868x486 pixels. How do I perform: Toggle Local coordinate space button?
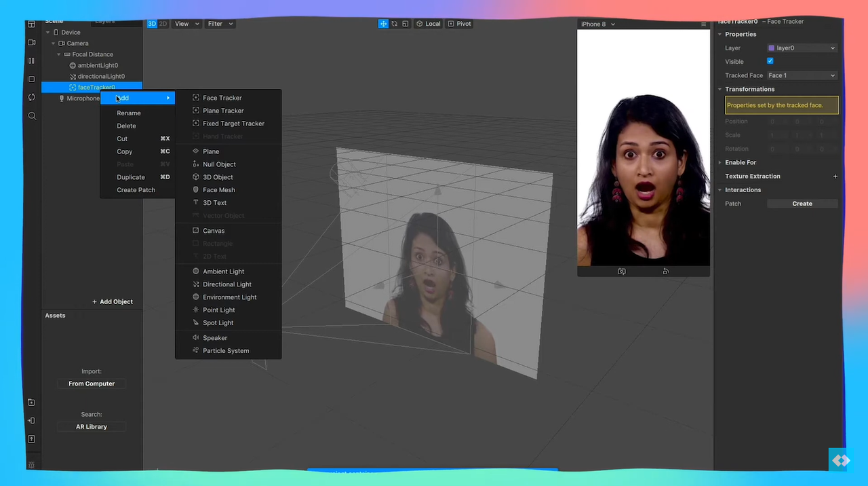(428, 24)
